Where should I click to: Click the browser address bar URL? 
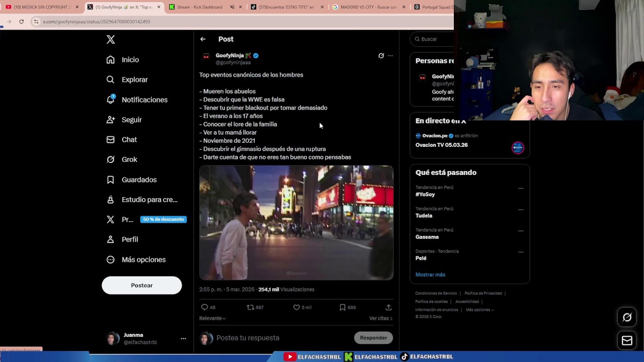click(96, 22)
